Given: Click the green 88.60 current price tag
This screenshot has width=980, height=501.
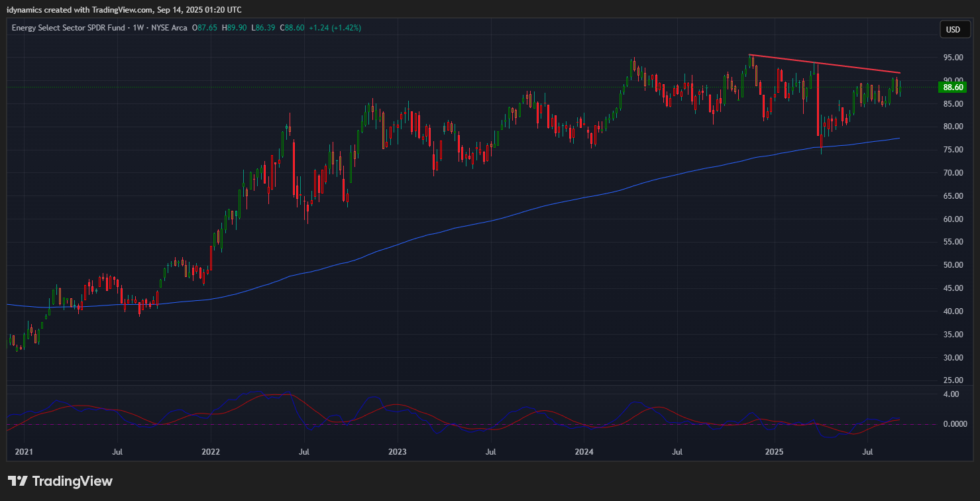Looking at the screenshot, I should (x=952, y=87).
